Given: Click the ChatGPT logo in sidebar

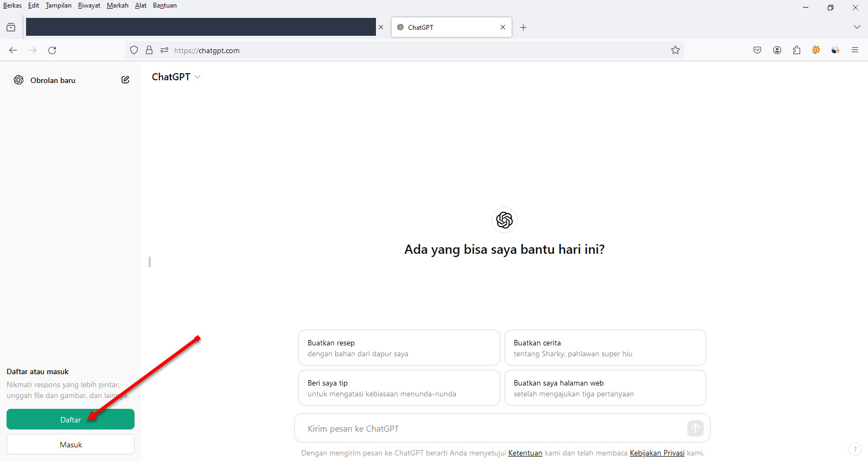Looking at the screenshot, I should click(18, 80).
